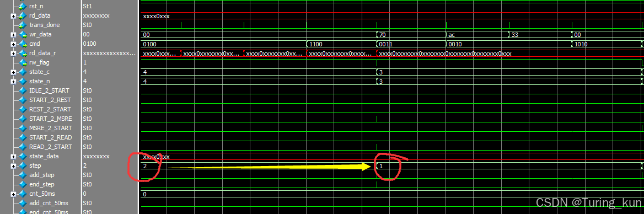Click the icon beside START_2_MSRE
This screenshot has width=644, height=214.
pyautogui.click(x=23, y=119)
